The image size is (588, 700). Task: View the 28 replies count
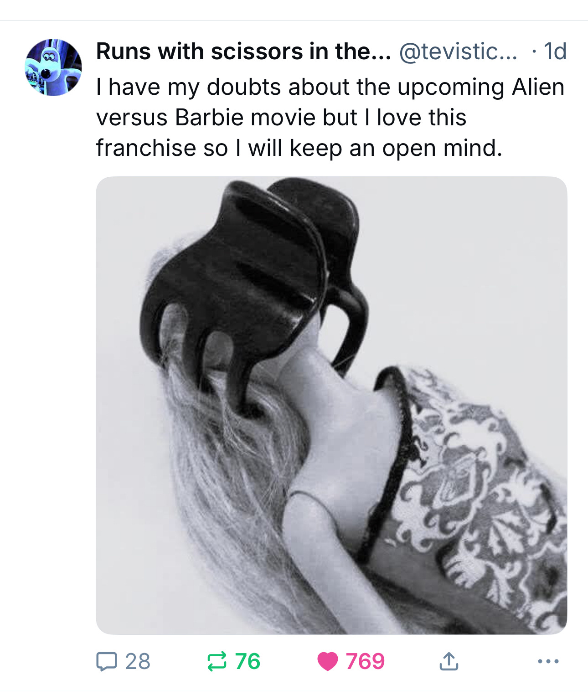coord(137,661)
